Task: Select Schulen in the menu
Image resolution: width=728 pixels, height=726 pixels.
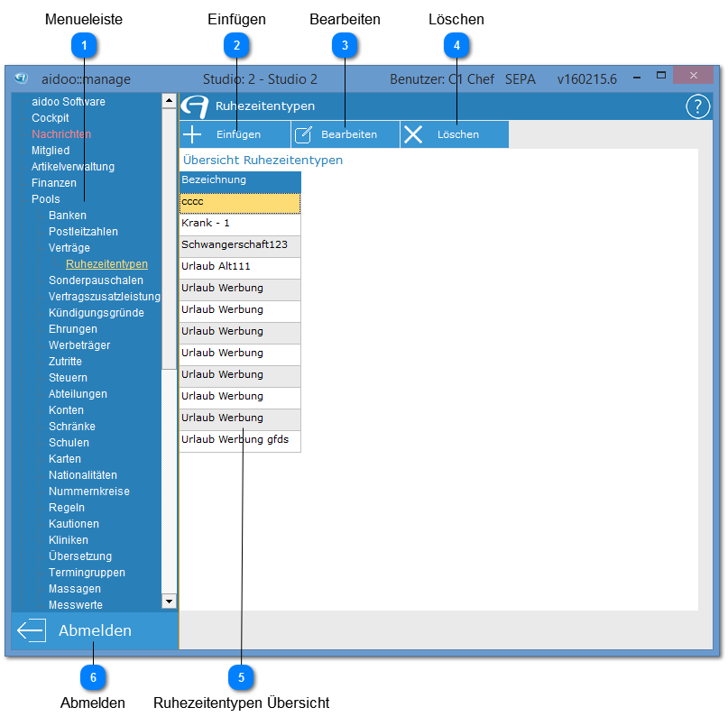Action: tap(69, 443)
